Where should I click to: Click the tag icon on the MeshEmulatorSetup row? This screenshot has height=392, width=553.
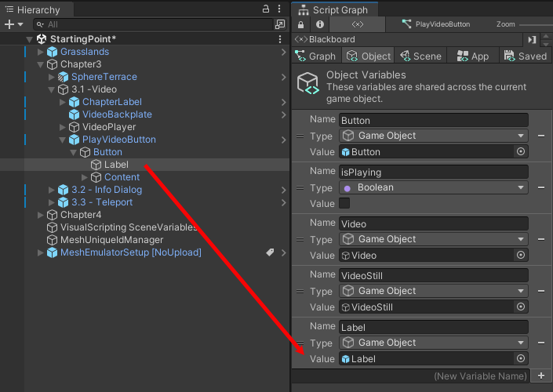270,252
